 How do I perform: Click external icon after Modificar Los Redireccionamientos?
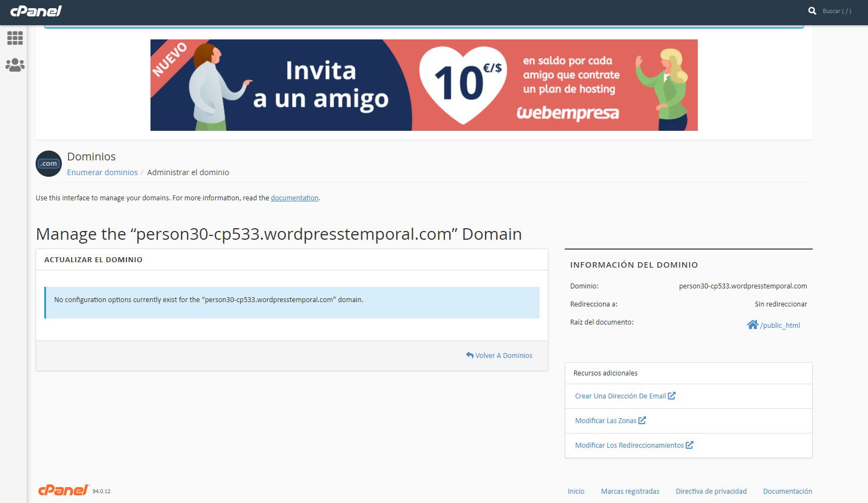tap(690, 445)
